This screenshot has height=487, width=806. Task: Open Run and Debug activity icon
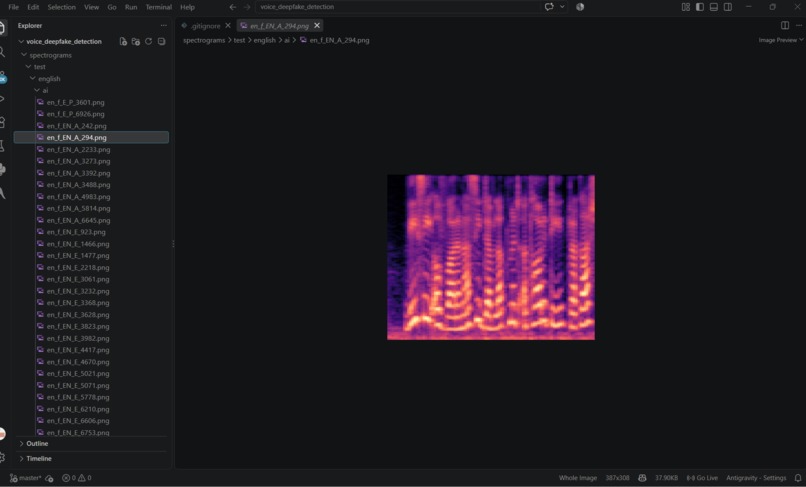pyautogui.click(x=3, y=99)
